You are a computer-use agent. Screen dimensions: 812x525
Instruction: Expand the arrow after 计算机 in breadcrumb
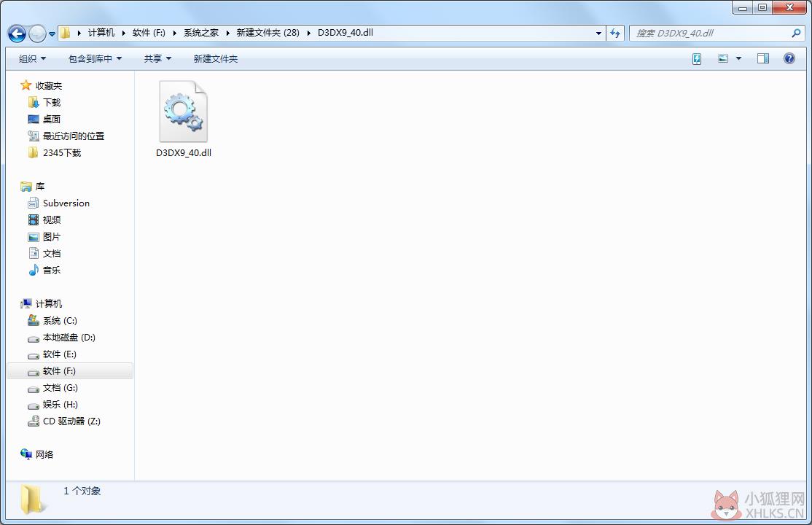123,33
